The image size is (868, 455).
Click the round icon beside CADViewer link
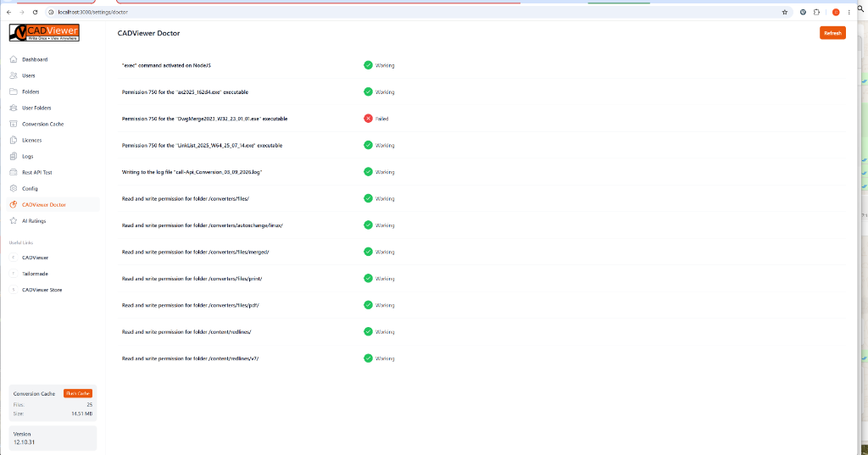(14, 258)
